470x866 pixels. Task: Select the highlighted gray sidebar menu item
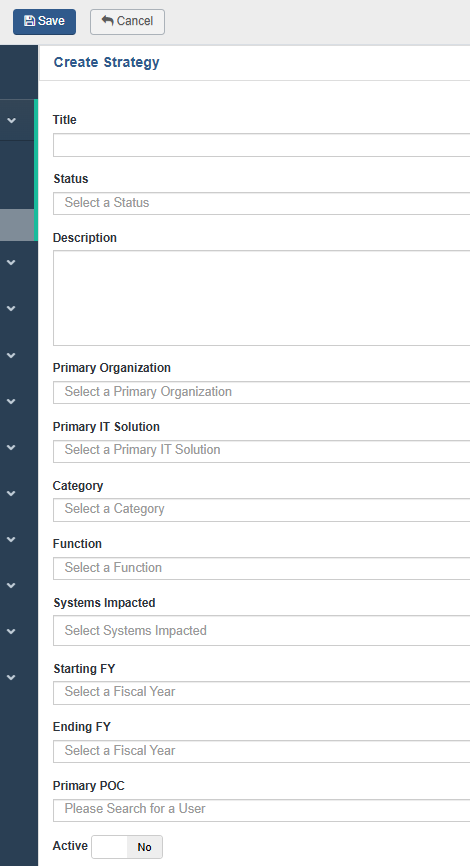coord(17,225)
